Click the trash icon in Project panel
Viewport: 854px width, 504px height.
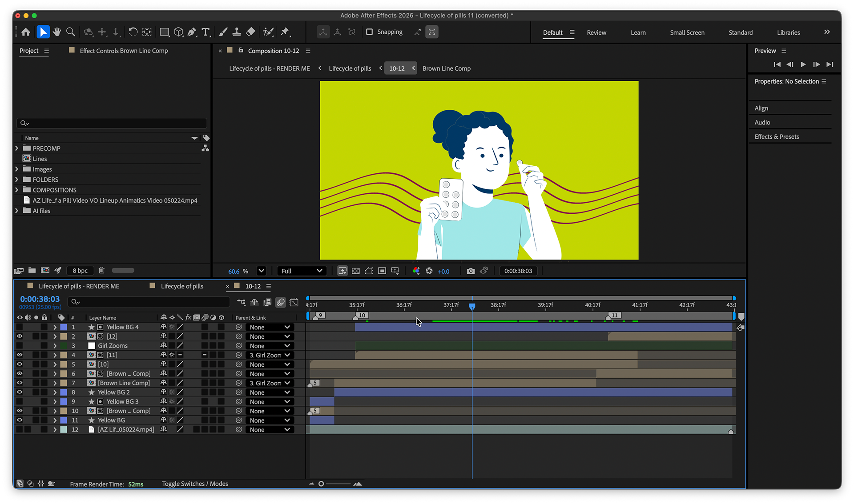pos(101,270)
